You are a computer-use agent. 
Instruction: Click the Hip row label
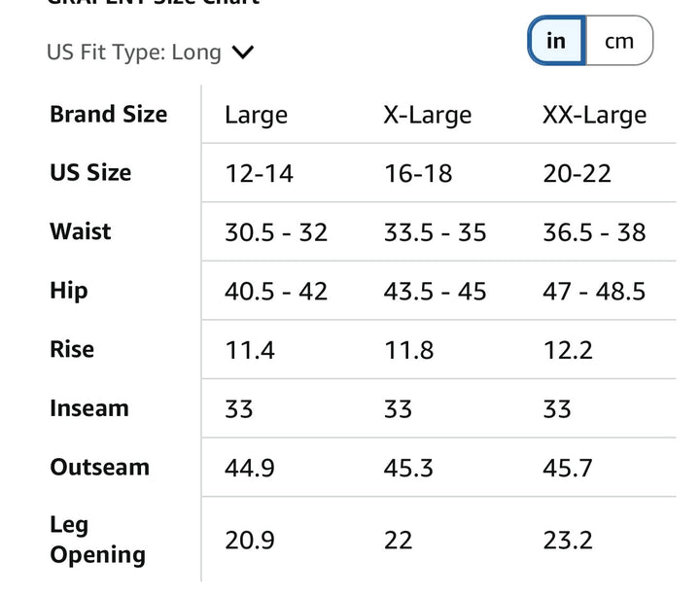pyautogui.click(x=69, y=291)
